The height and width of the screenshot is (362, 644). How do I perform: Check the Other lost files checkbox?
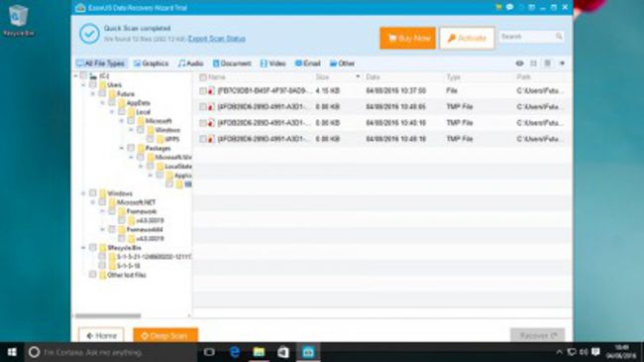click(93, 275)
